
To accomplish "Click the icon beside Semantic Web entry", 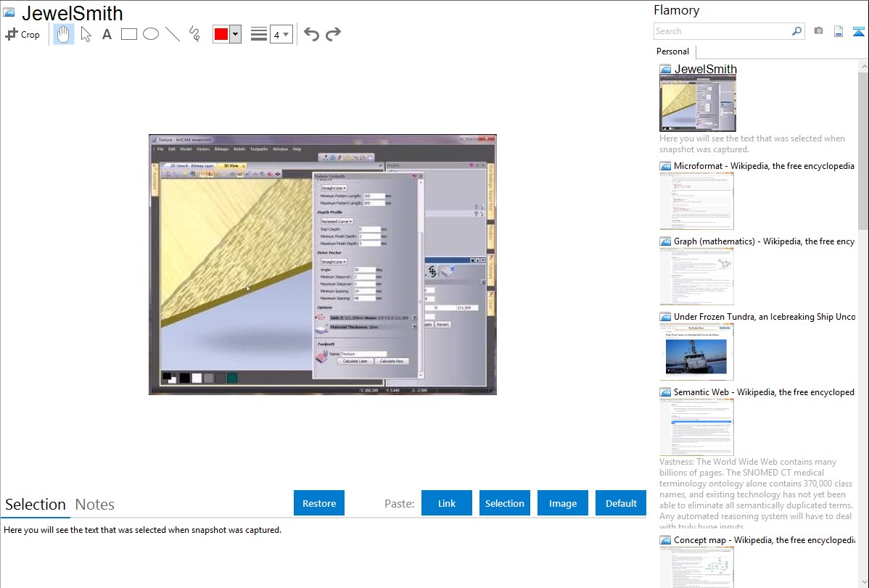I will coord(665,392).
